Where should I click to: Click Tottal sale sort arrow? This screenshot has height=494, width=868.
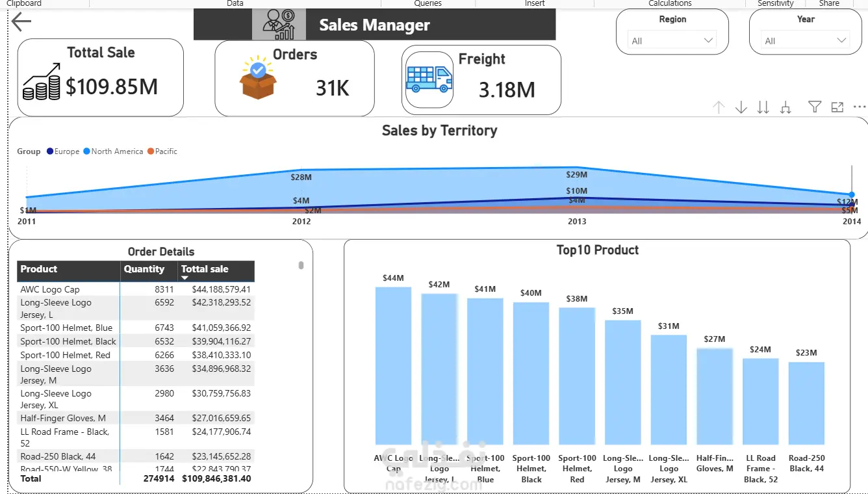click(185, 278)
